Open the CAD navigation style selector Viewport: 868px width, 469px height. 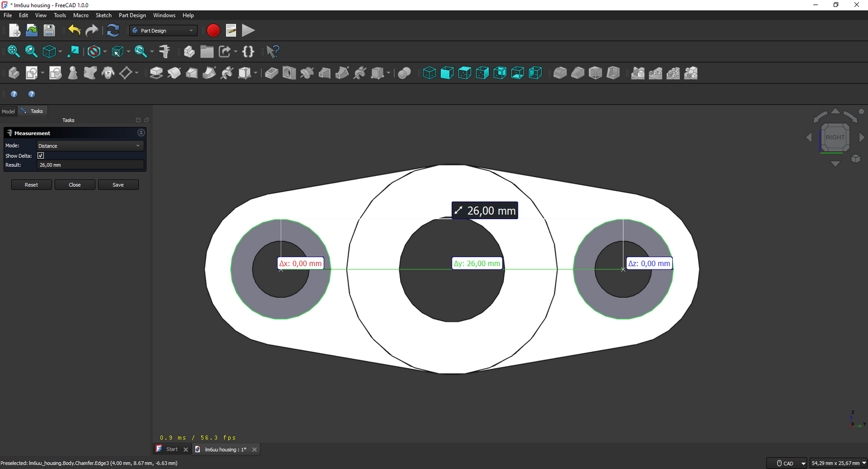click(x=788, y=463)
